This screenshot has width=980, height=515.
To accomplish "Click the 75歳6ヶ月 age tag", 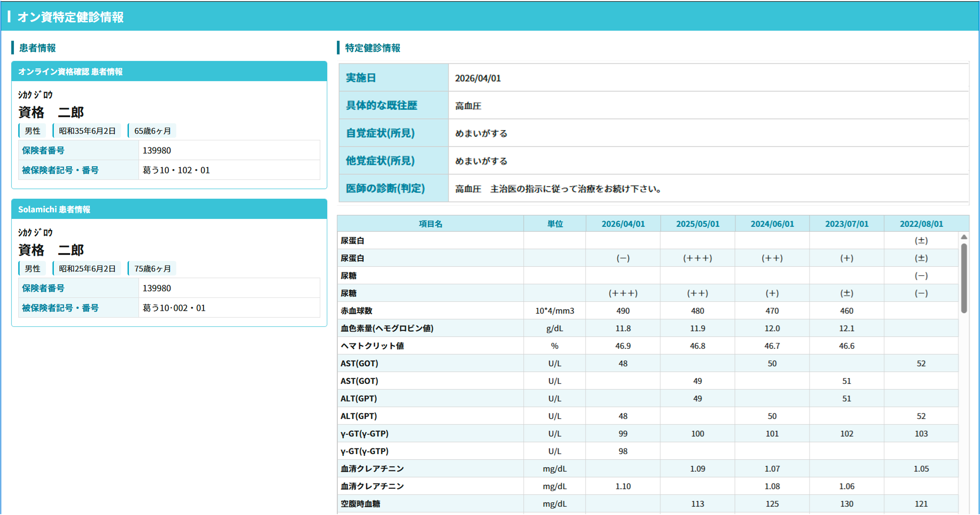I will (x=152, y=269).
